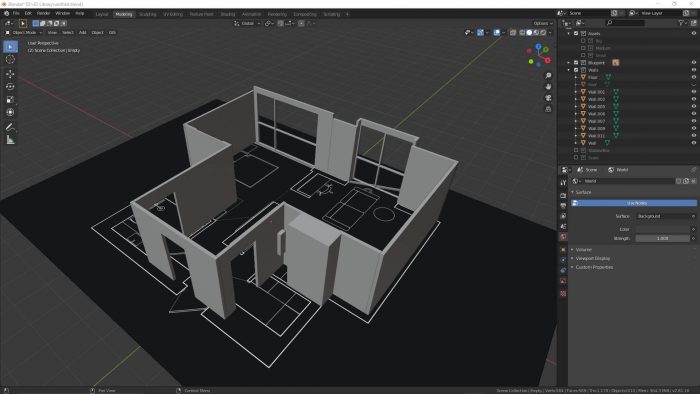
Task: Toggle camera view icon in viewport
Action: point(548,98)
